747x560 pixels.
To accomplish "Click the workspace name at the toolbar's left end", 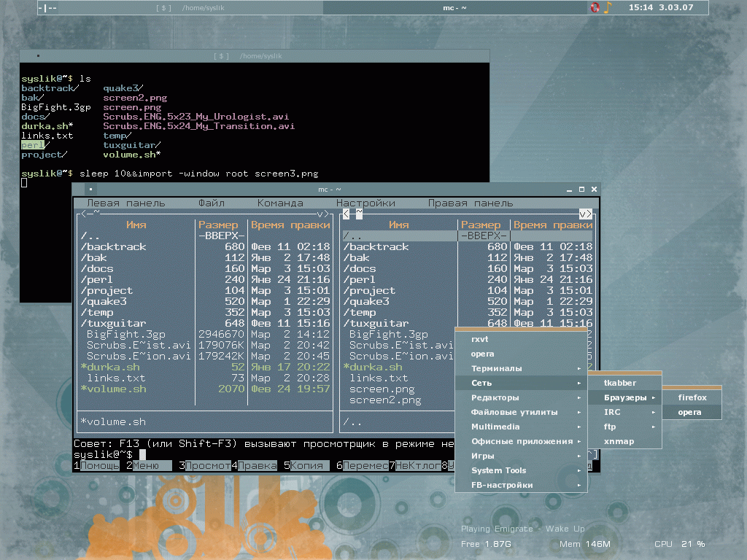I will 47,7.
